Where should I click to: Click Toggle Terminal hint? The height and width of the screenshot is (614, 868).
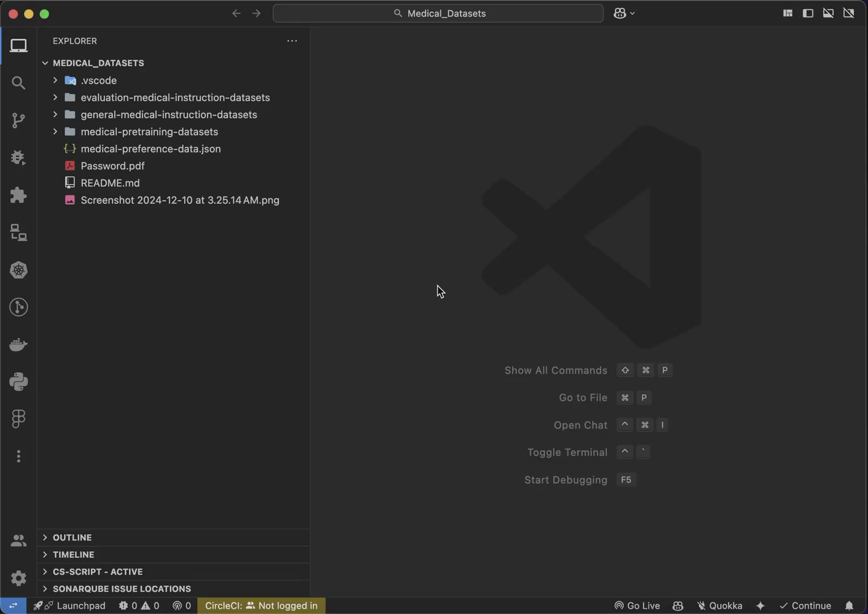[x=567, y=453]
